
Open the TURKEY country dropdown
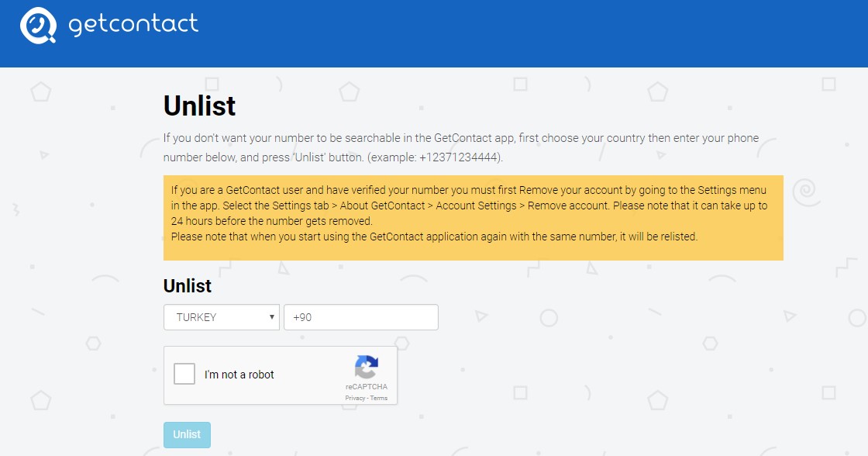click(221, 317)
